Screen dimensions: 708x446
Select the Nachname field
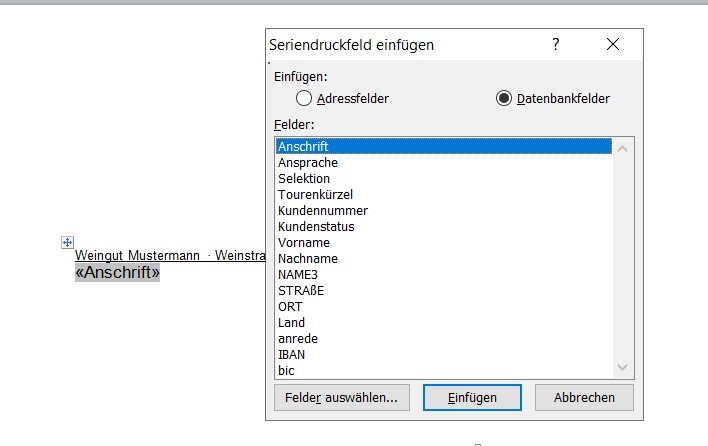point(307,258)
